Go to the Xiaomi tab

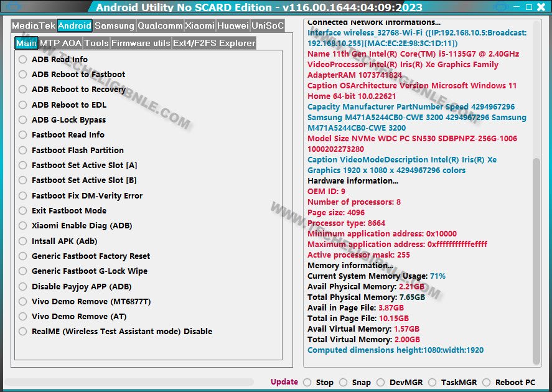(x=200, y=26)
